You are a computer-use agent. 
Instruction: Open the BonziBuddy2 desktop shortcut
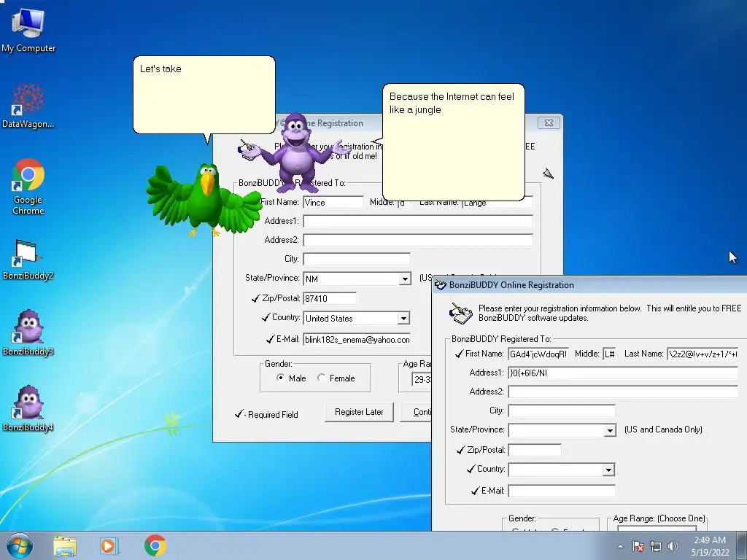[x=28, y=260]
